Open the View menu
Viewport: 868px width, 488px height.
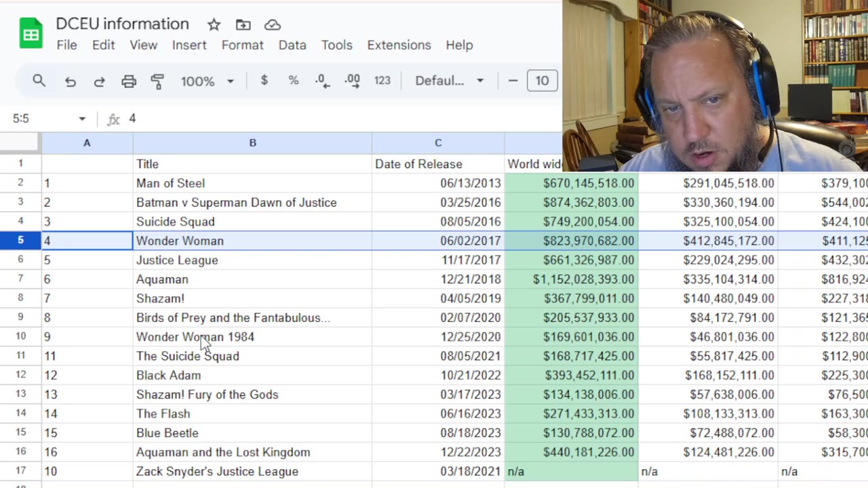pos(143,45)
